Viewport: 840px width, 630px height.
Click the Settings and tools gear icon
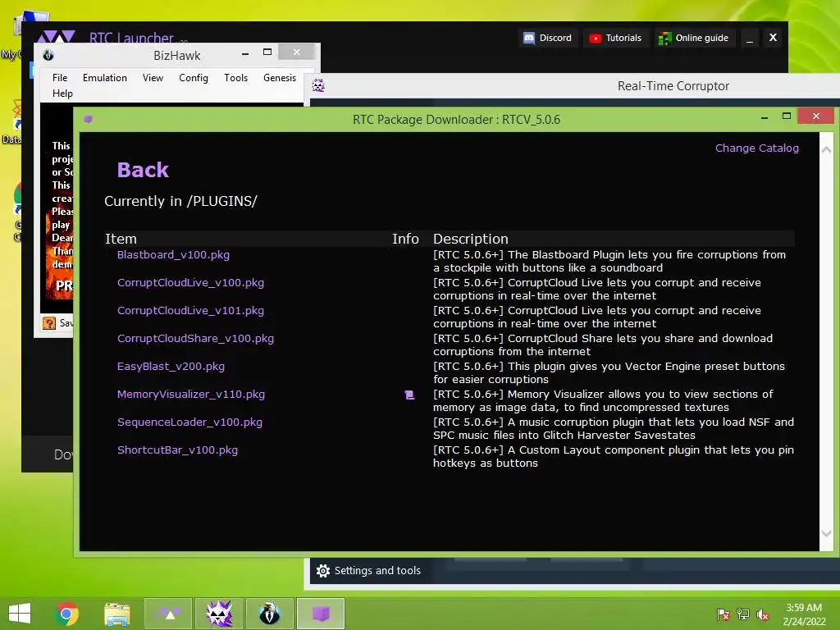tap(323, 571)
